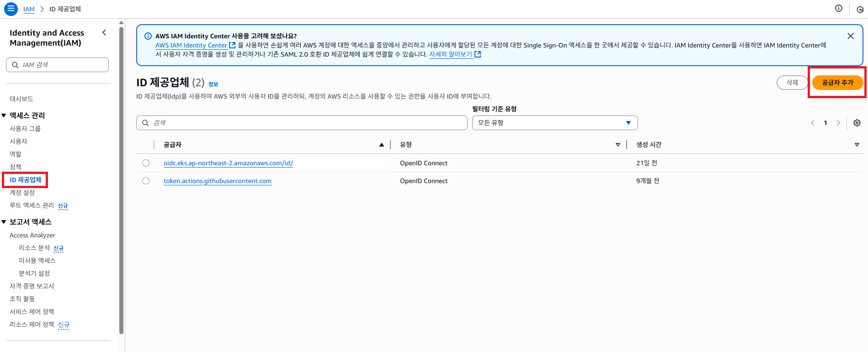Click the AWS IAM Identity Center link

191,45
